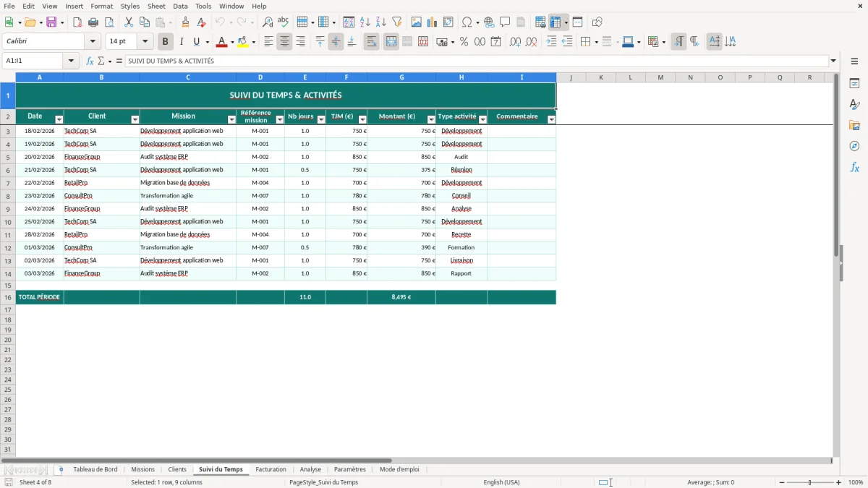Click the 100% zoom level
Screen dimensions: 868x488
click(x=856, y=482)
